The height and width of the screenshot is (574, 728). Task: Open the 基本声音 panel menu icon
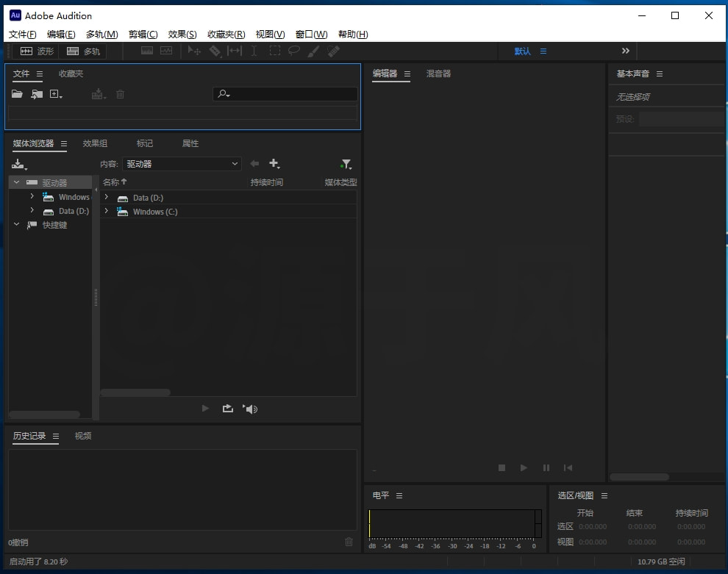click(660, 73)
